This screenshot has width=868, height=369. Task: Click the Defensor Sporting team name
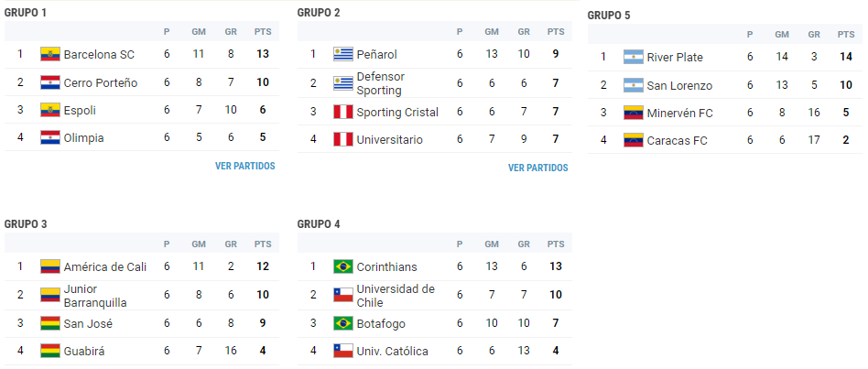(x=381, y=83)
